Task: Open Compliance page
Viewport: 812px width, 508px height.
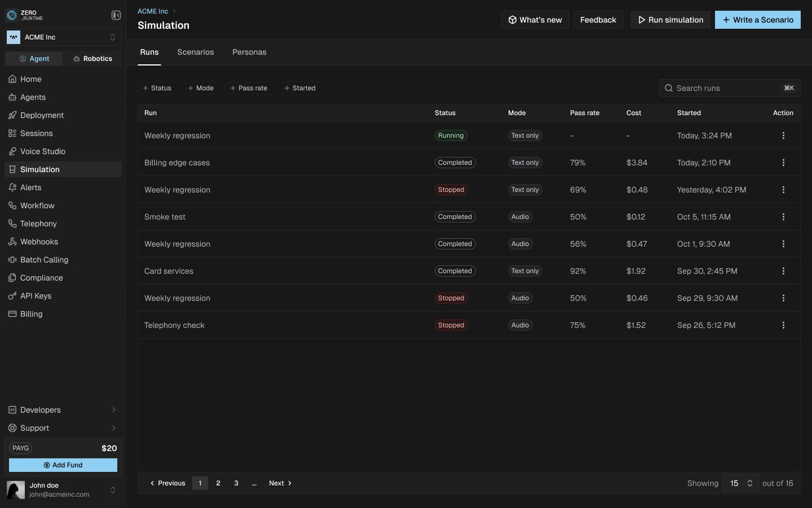Action: (x=63, y=278)
